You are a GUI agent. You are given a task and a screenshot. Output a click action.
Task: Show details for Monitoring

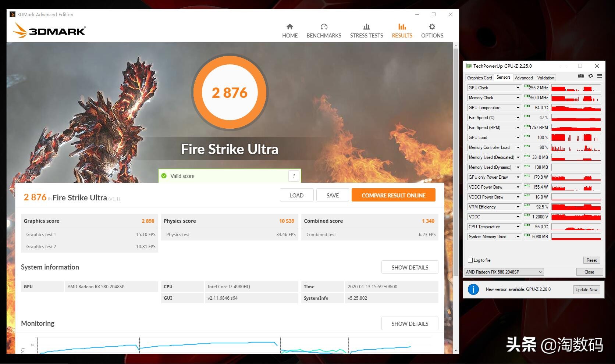tap(410, 324)
